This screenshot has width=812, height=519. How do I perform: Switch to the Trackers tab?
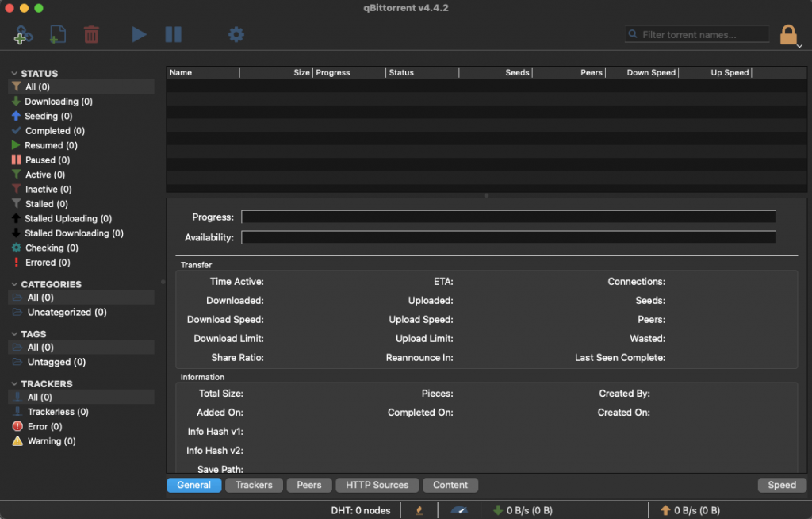(x=254, y=485)
